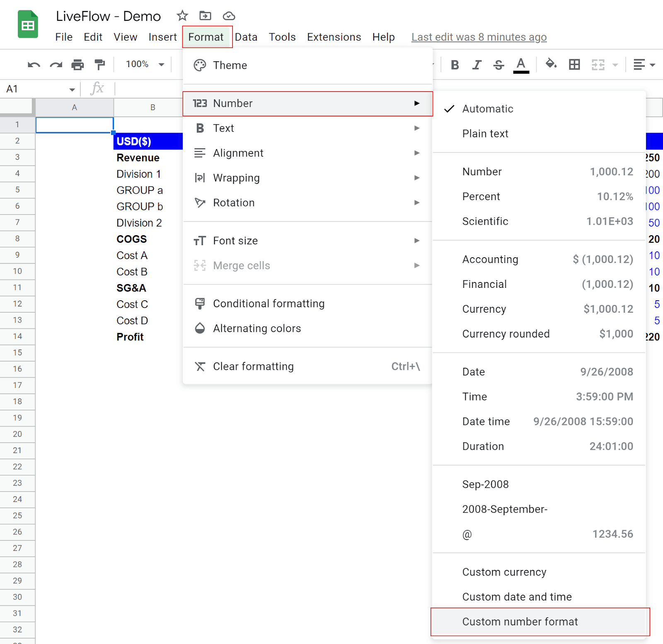The image size is (663, 644).
Task: Open Custom currency
Action: pos(539,573)
